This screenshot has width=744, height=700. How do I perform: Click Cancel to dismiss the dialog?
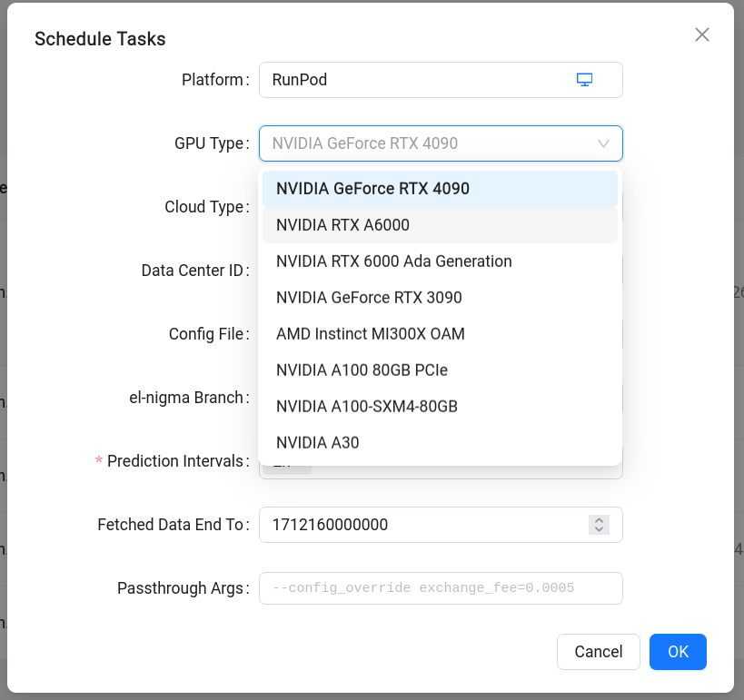tap(598, 651)
